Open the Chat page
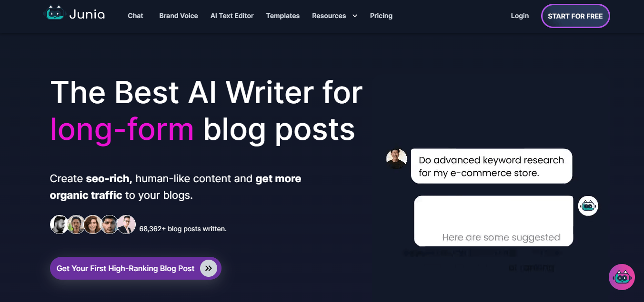This screenshot has width=644, height=302. [135, 16]
